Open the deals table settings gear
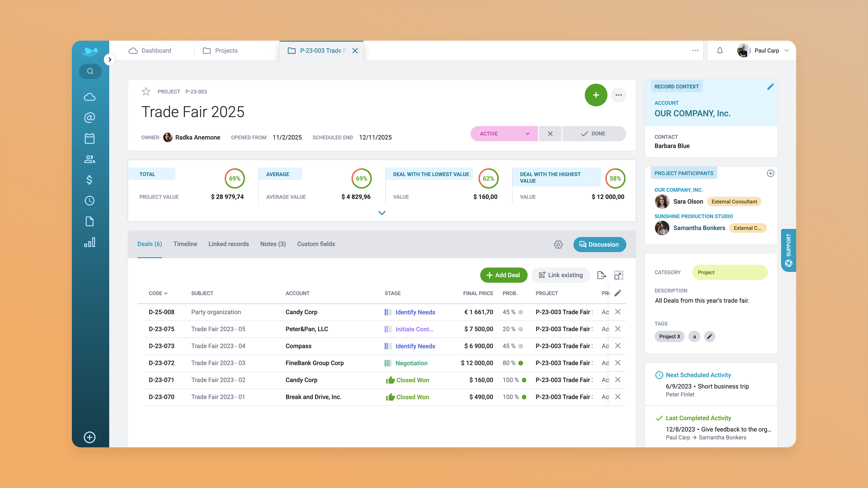This screenshot has width=868, height=488. (558, 244)
